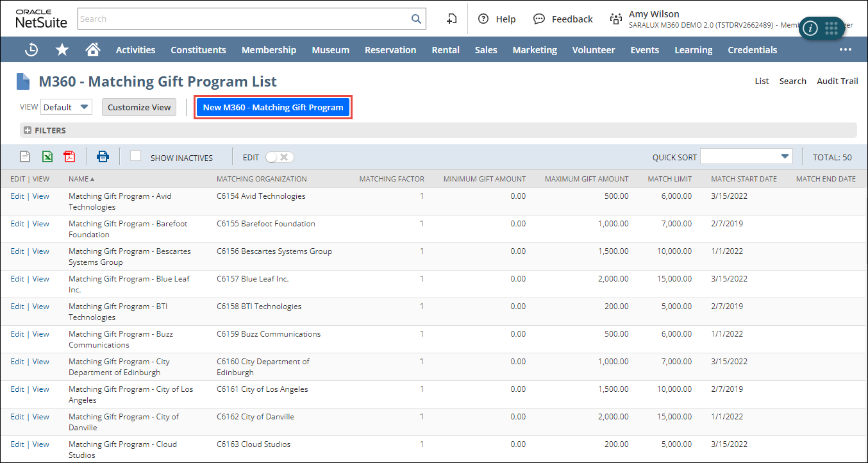Screen dimensions: 868x463
Task: Enable the Show Inactives checkbox
Action: coord(135,156)
